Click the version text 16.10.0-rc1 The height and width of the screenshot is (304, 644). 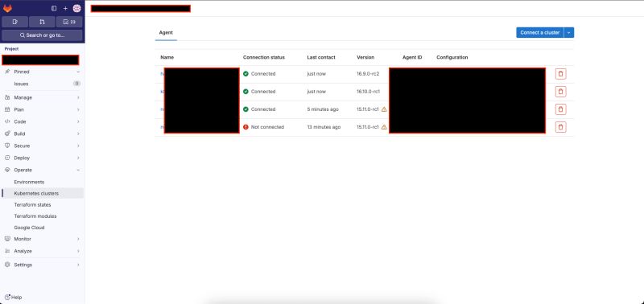[x=368, y=92]
